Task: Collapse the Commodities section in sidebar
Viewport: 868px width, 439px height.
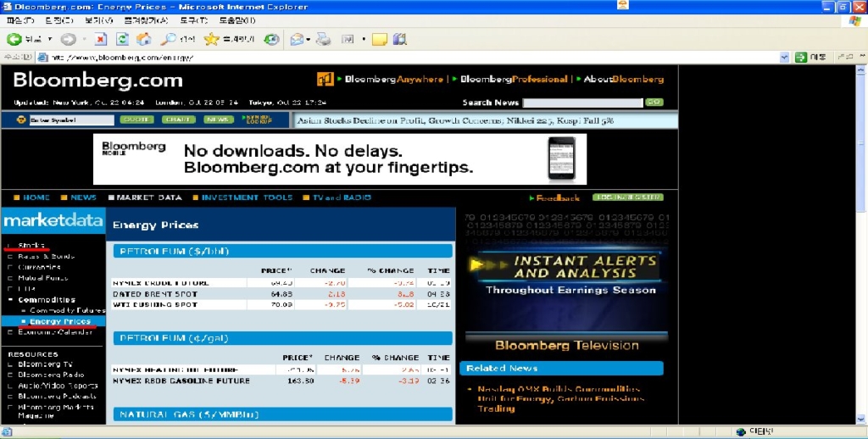Action: pos(10,300)
